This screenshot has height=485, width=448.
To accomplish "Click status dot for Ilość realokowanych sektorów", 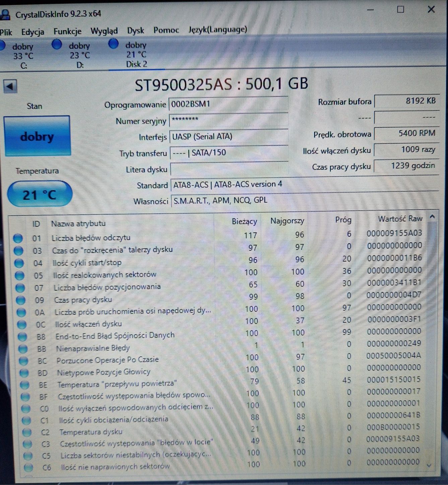I will click(x=20, y=275).
